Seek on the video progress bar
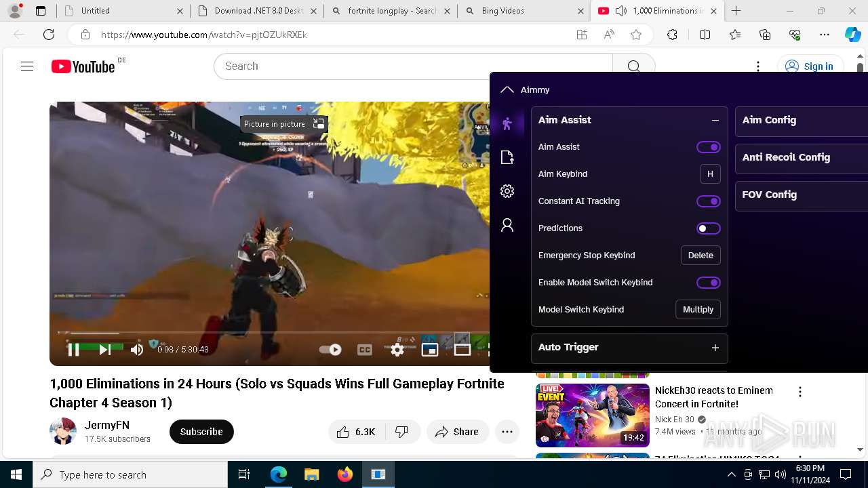Screen dimensions: 868x488 pyautogui.click(x=273, y=333)
